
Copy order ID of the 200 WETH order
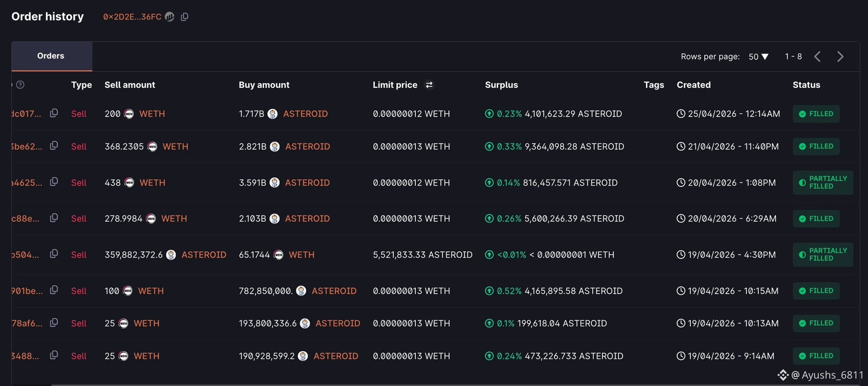pyautogui.click(x=54, y=113)
